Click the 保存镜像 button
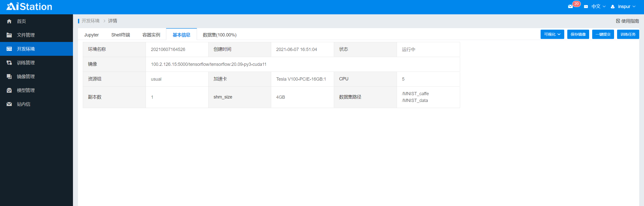 point(578,34)
